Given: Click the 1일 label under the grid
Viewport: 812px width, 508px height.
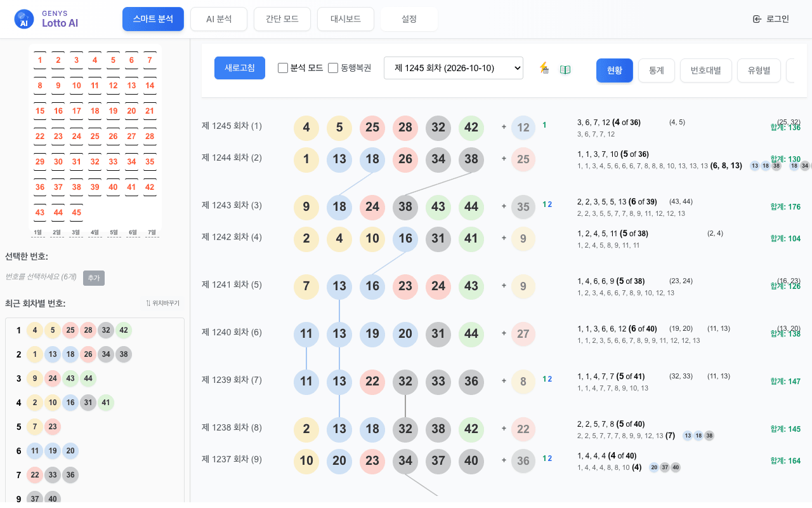Looking at the screenshot, I should pyautogui.click(x=38, y=232).
